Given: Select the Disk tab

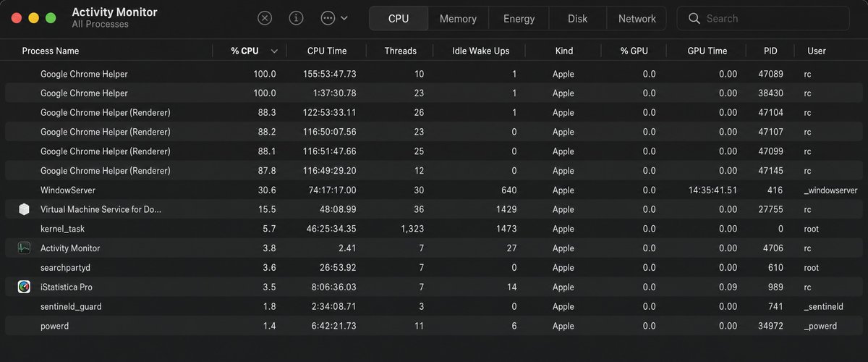Looking at the screenshot, I should [x=578, y=19].
